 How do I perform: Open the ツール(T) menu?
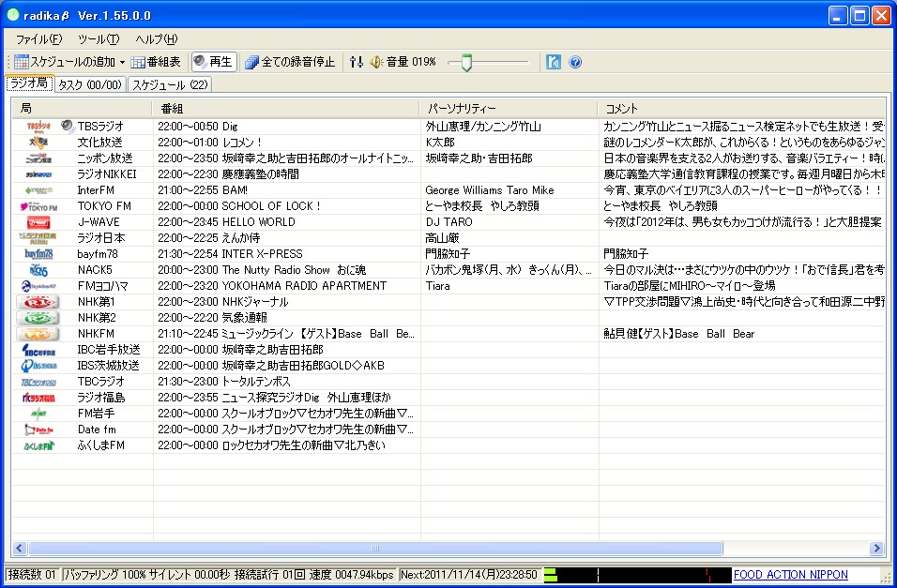click(99, 38)
